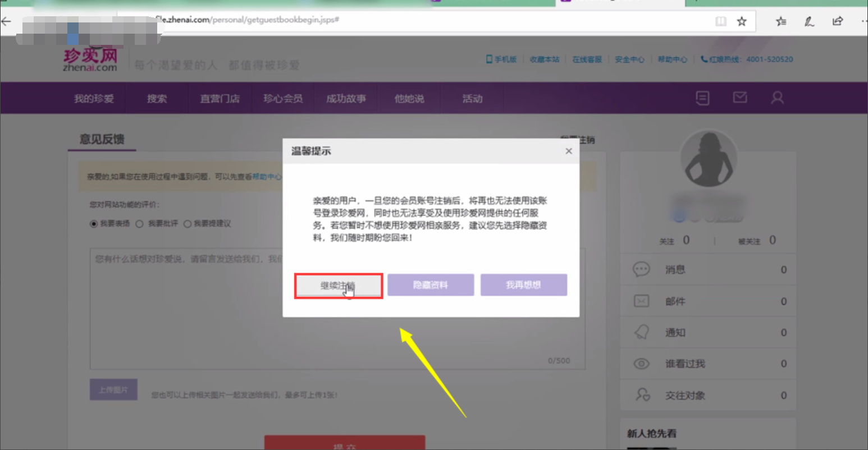Click 继续注销 button

point(339,286)
